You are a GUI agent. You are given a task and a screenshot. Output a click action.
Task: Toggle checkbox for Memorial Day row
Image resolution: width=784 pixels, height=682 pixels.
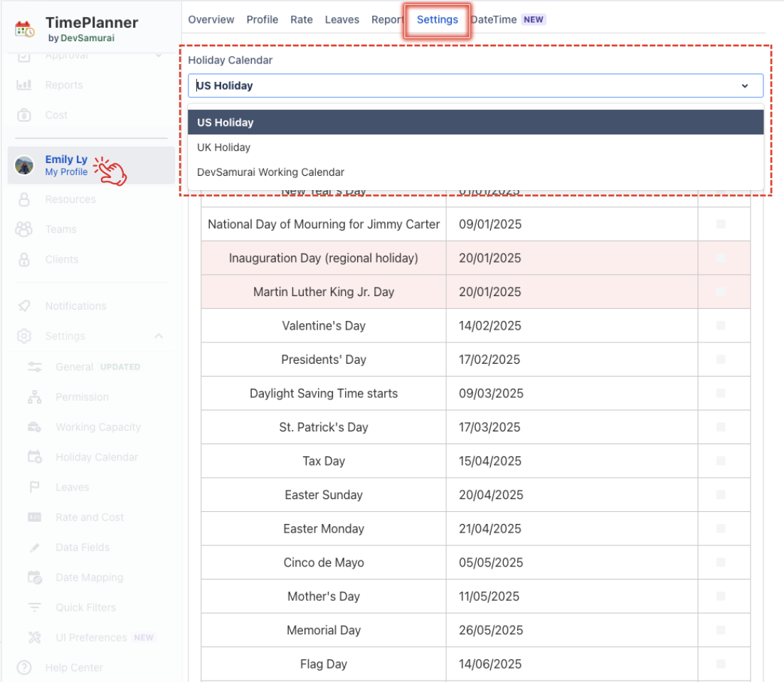tap(721, 630)
